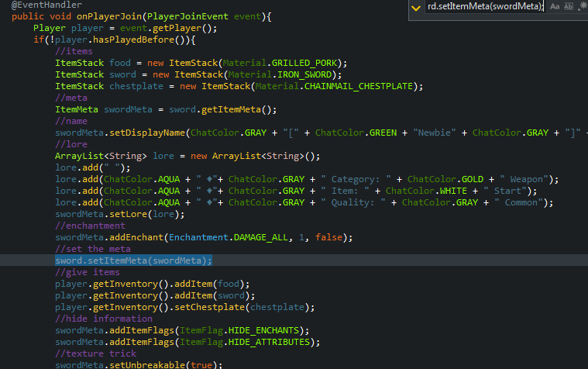This screenshot has width=588, height=369.
Task: Click the //name comment
Action: 71,121
